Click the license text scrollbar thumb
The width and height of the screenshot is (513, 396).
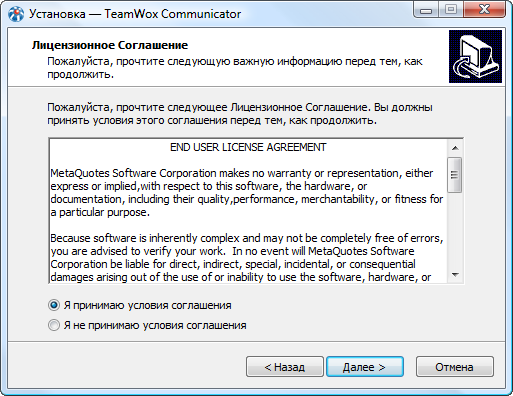tap(455, 175)
